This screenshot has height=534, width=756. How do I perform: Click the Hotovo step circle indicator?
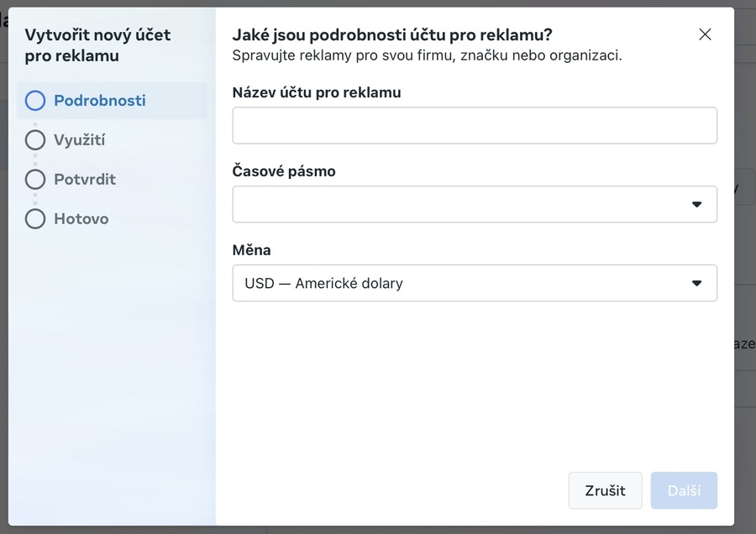(x=35, y=218)
